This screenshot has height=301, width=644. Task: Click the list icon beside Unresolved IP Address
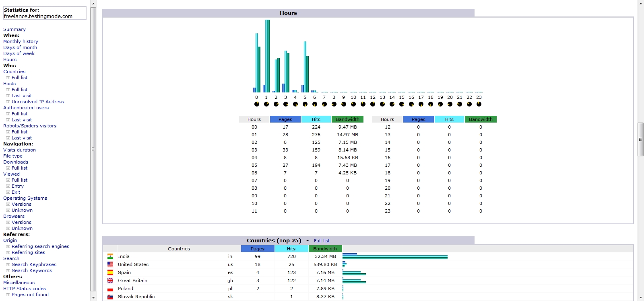[8, 102]
